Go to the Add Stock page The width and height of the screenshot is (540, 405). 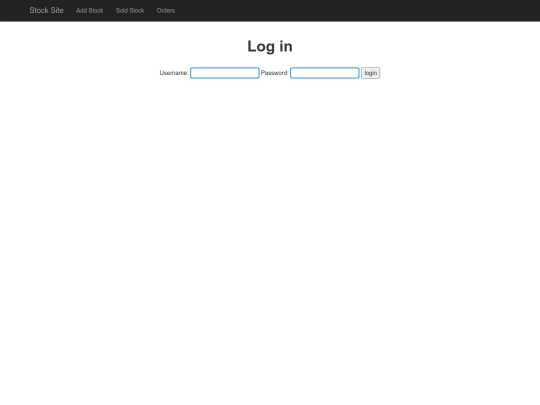(x=90, y=11)
